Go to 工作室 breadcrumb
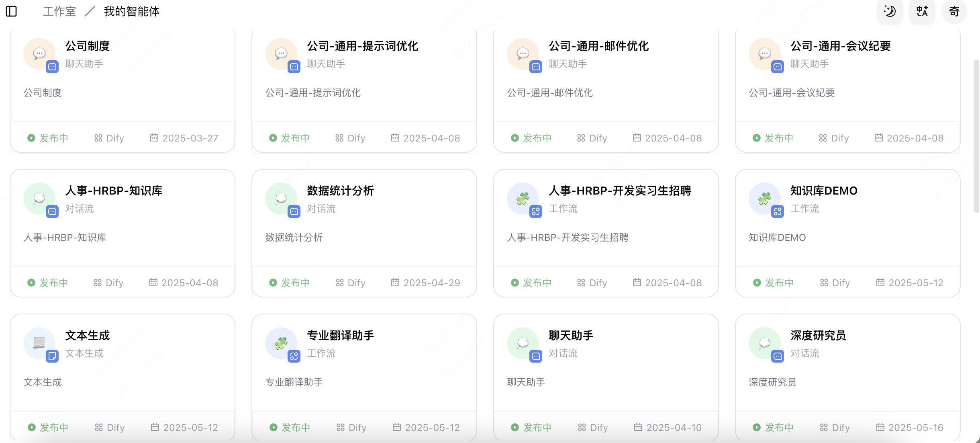 coord(59,11)
